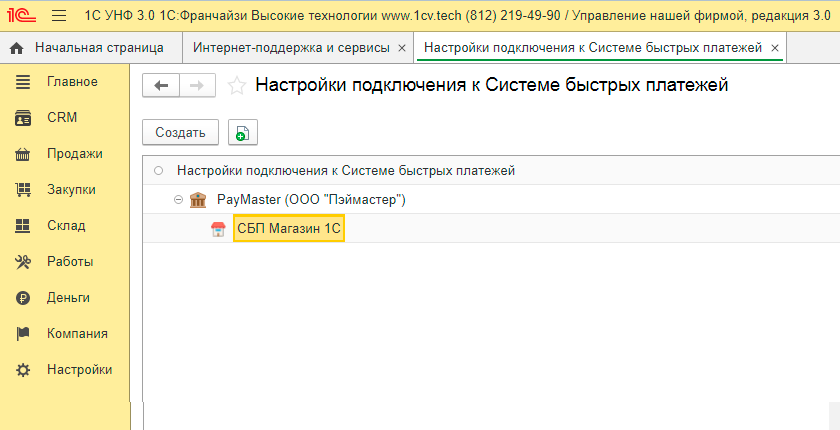Open the Склад section
Screen dimensions: 840x430
tap(66, 225)
